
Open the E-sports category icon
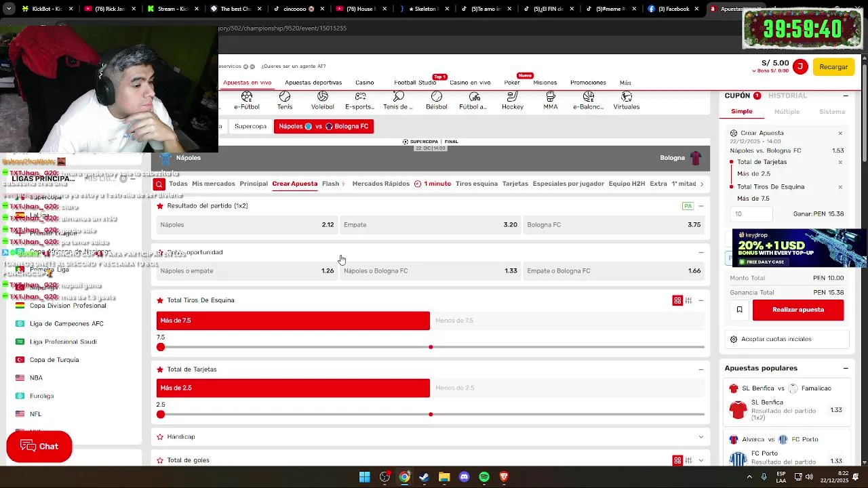360,101
